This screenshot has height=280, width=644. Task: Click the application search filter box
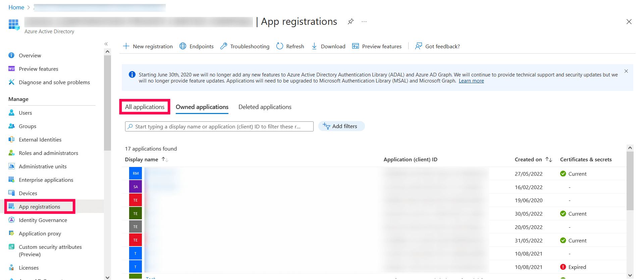point(219,126)
